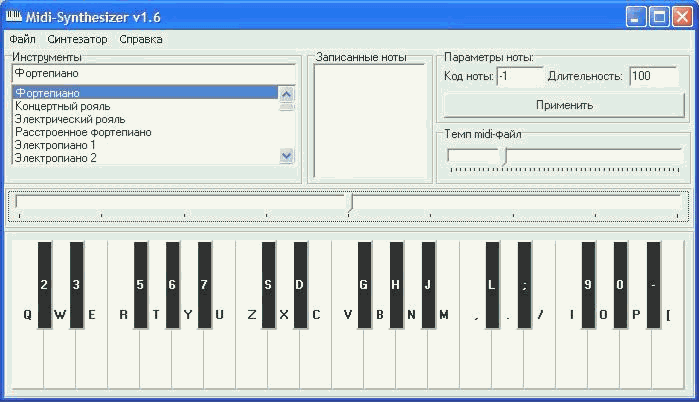Play black key labeled 3

[76, 285]
